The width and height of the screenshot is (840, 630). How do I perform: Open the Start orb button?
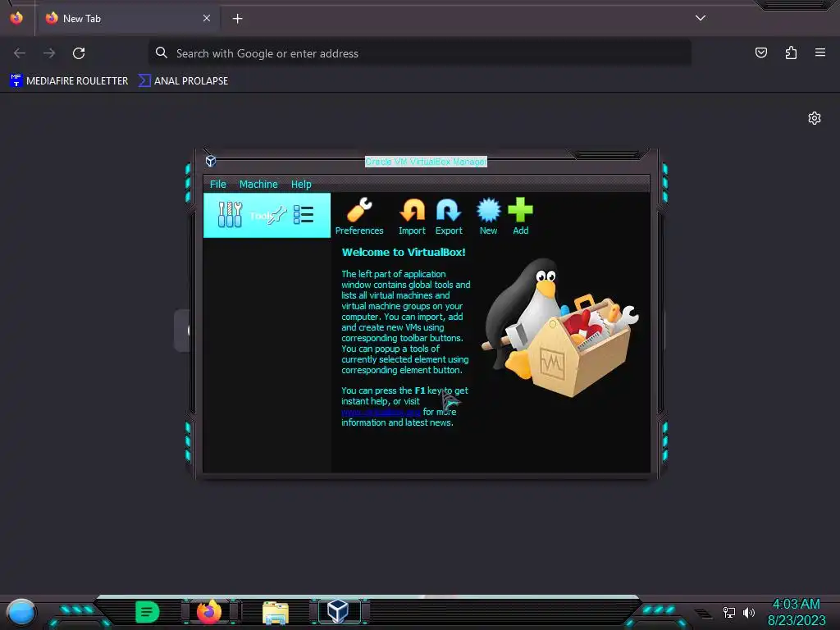[x=21, y=613]
